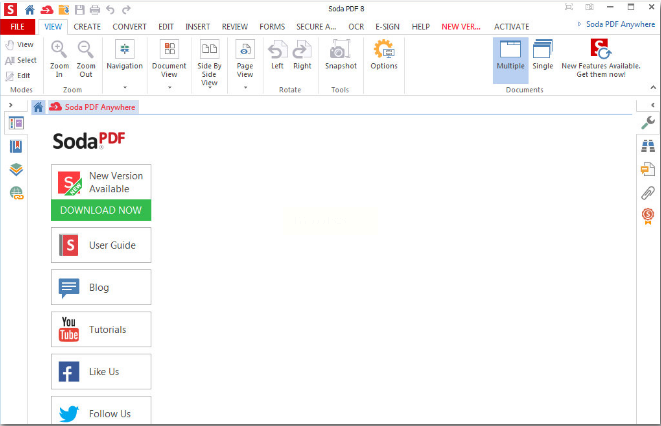Open the HELP ribbon tab
Screen dimensions: 661x426
point(421,27)
